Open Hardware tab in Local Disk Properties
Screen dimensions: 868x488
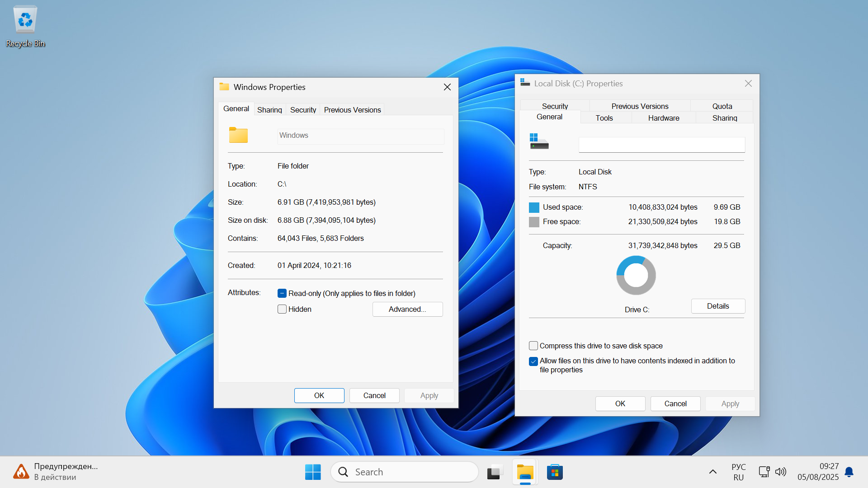[x=663, y=118]
